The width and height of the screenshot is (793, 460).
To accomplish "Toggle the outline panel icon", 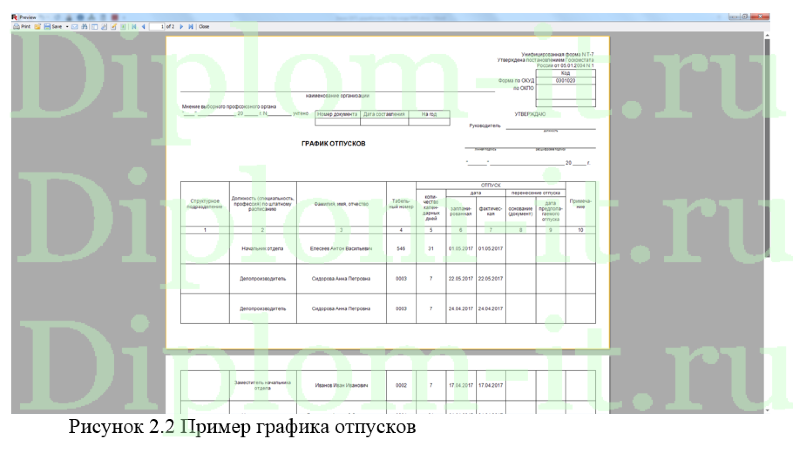I will tap(95, 26).
